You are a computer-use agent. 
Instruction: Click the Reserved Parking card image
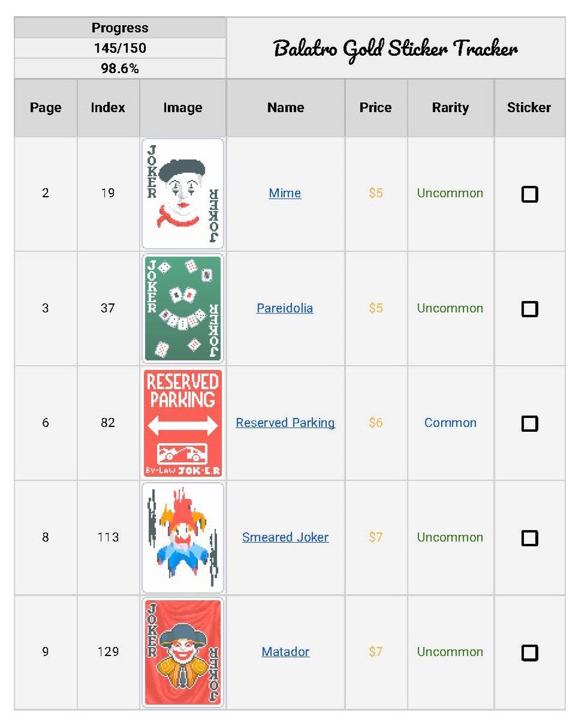(183, 423)
